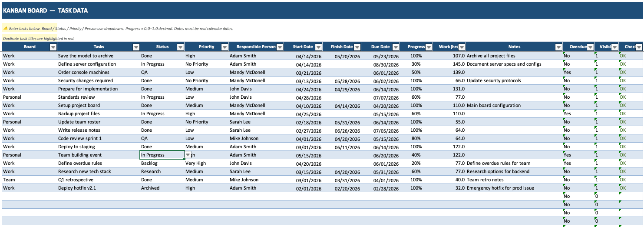The height and width of the screenshot is (227, 644).
Task: Open the Progress column filter dropdown
Action: 429,47
